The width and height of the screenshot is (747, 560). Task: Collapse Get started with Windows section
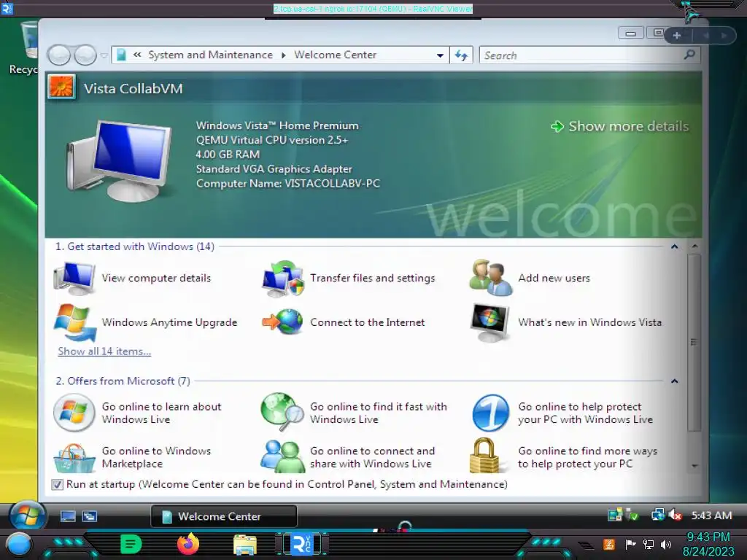coord(675,246)
